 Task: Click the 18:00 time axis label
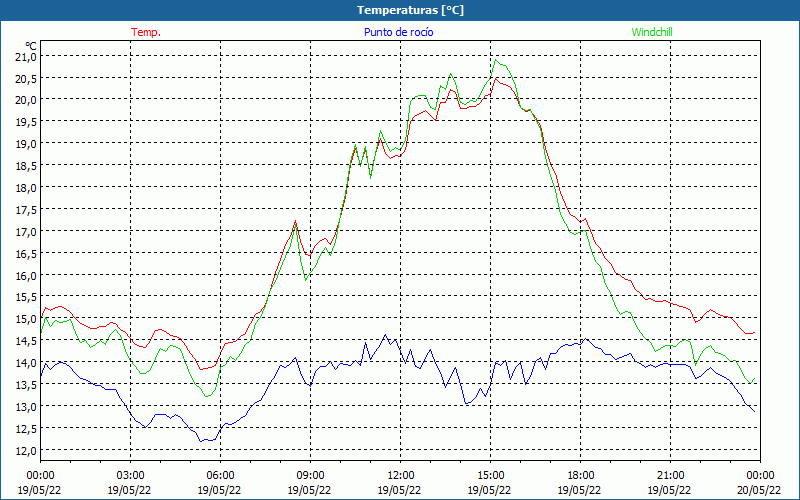[581, 476]
